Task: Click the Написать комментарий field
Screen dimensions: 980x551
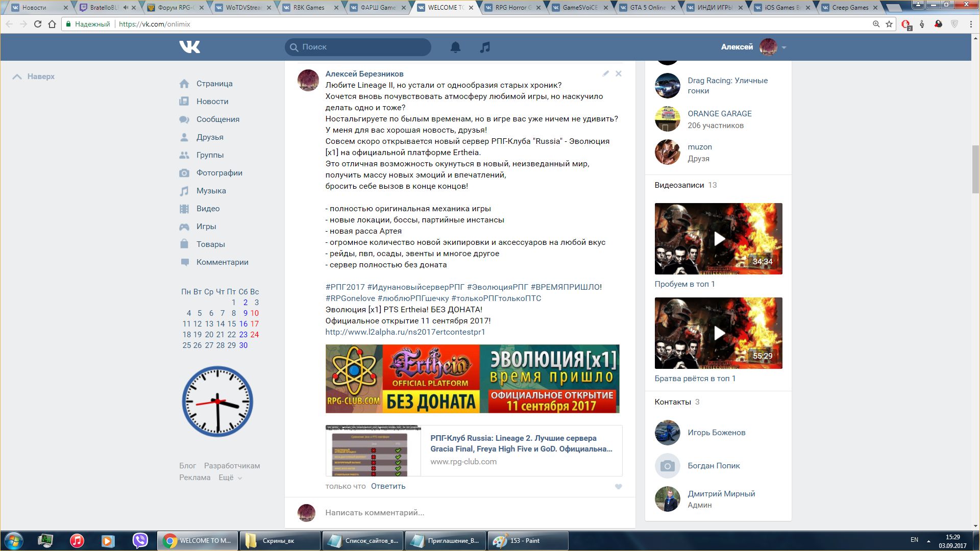Action: click(475, 513)
